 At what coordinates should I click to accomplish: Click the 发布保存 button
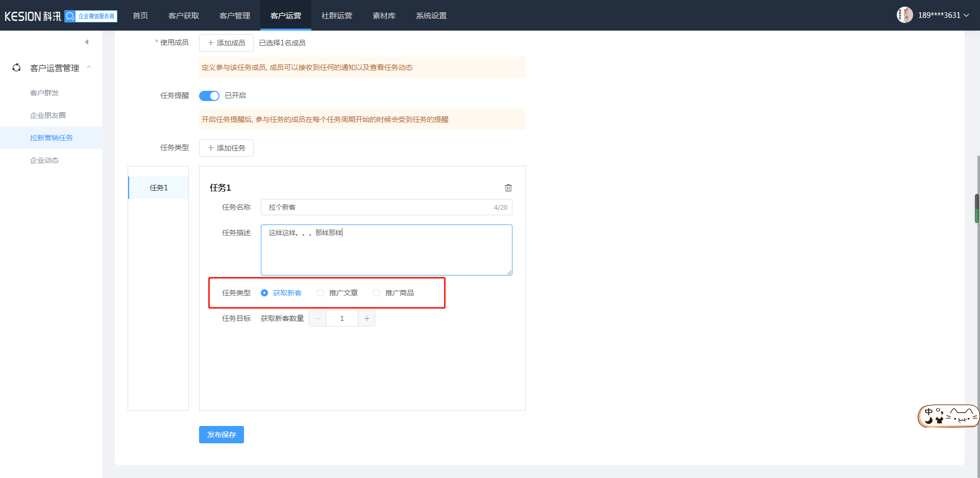[x=222, y=435]
